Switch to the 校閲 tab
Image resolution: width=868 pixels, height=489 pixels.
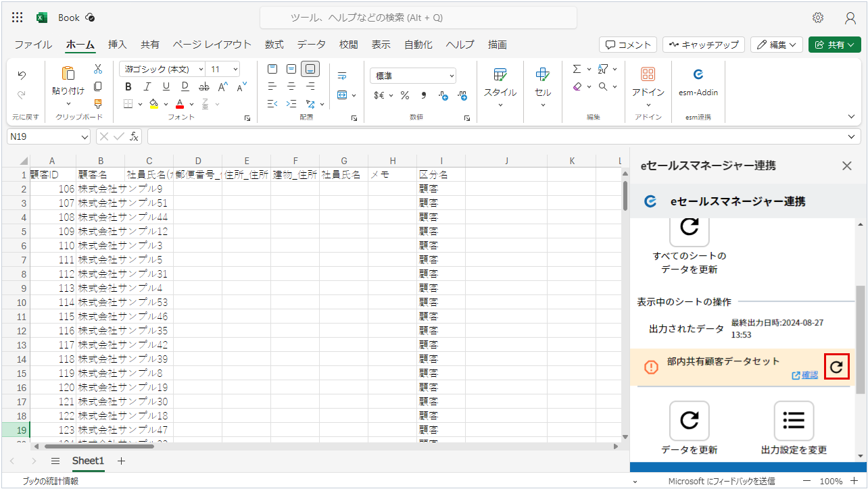[x=349, y=45]
